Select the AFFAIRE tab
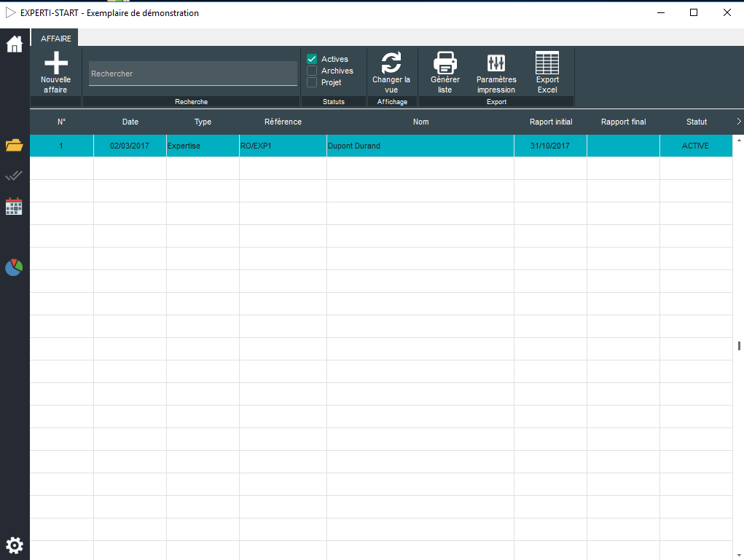Screen dimensions: 744x560 click(55, 39)
